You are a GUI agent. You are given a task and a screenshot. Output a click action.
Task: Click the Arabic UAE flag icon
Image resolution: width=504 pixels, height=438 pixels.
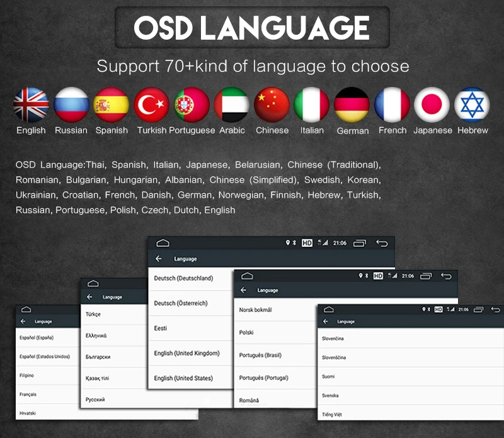click(231, 104)
